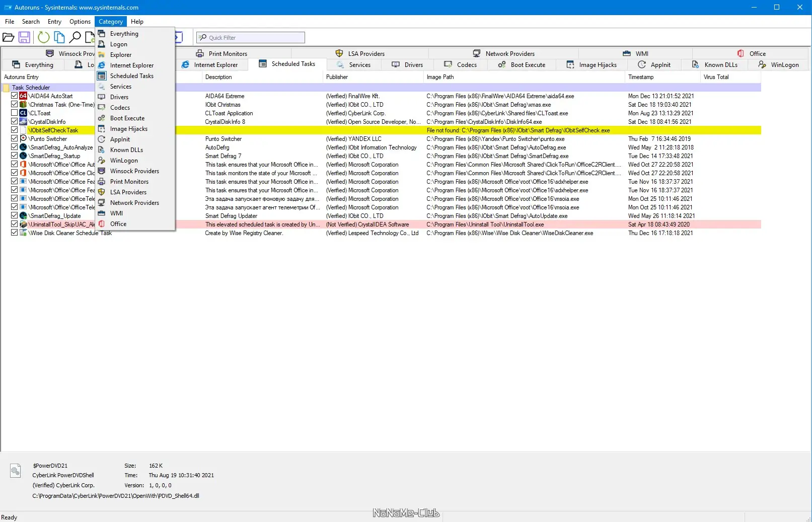Screen dimensions: 812x522
Task: Open the Help menu
Action: coord(137,22)
